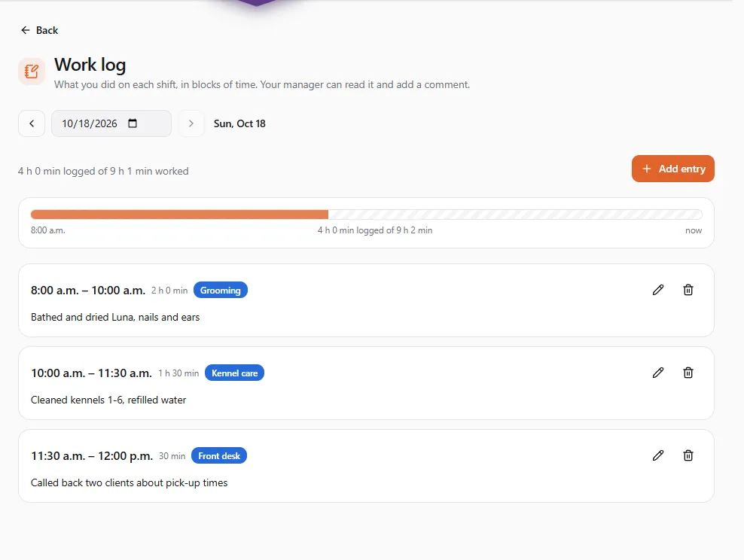Click the 'Work log' page heading
Screen dimensions: 744x560
(90, 65)
